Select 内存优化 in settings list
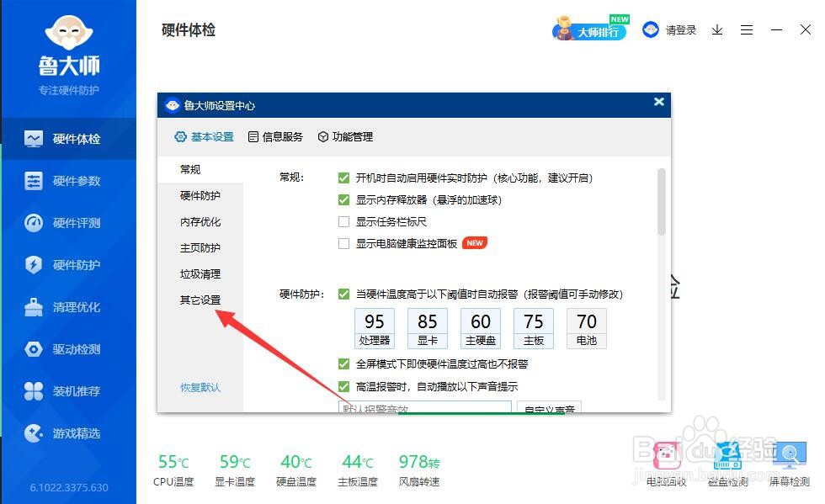The width and height of the screenshot is (825, 504). point(200,221)
